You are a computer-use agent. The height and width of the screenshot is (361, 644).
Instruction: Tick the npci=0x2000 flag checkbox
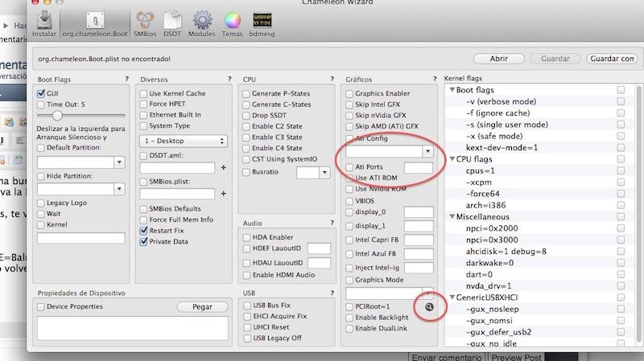coord(621,228)
